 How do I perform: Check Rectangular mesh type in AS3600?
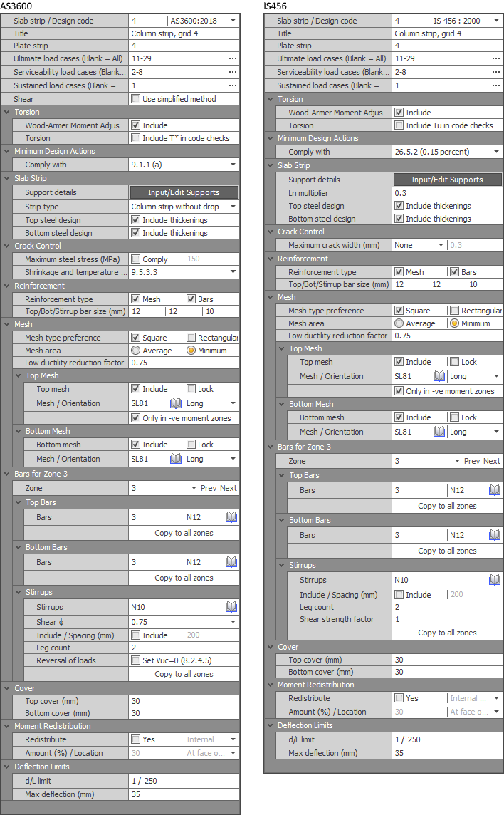(191, 338)
